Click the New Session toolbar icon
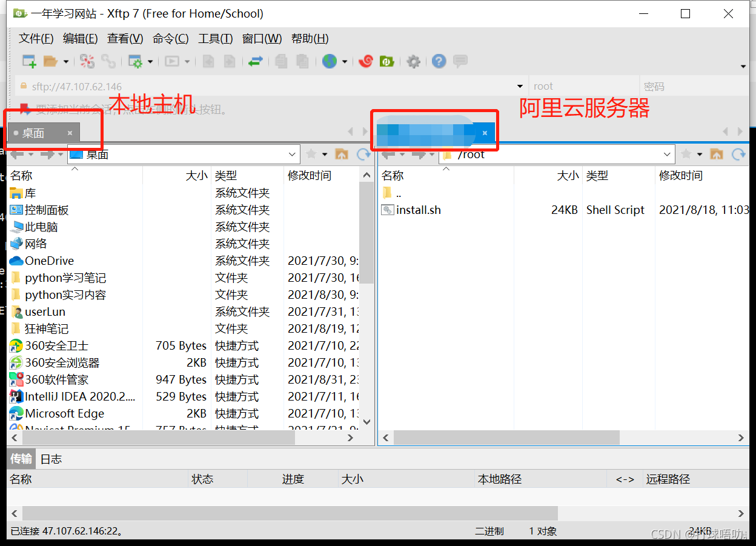756x546 pixels. pos(28,61)
